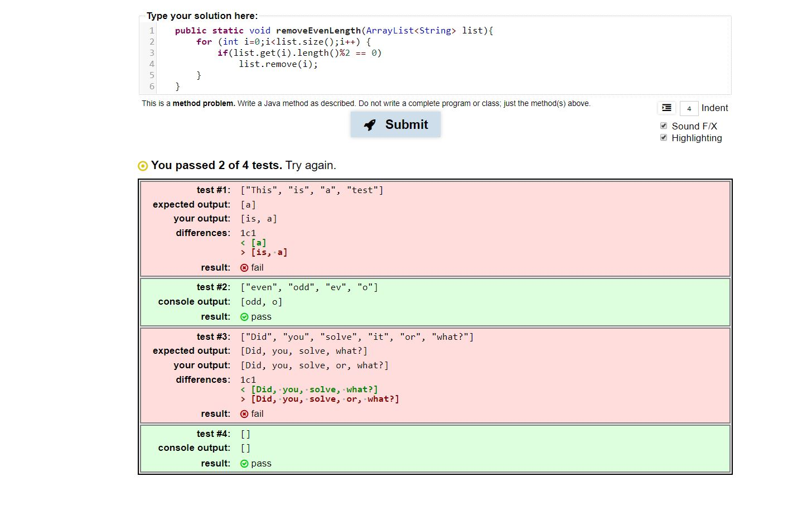812x510 pixels.
Task: Click the test #1 expected output [a]
Action: 248,205
